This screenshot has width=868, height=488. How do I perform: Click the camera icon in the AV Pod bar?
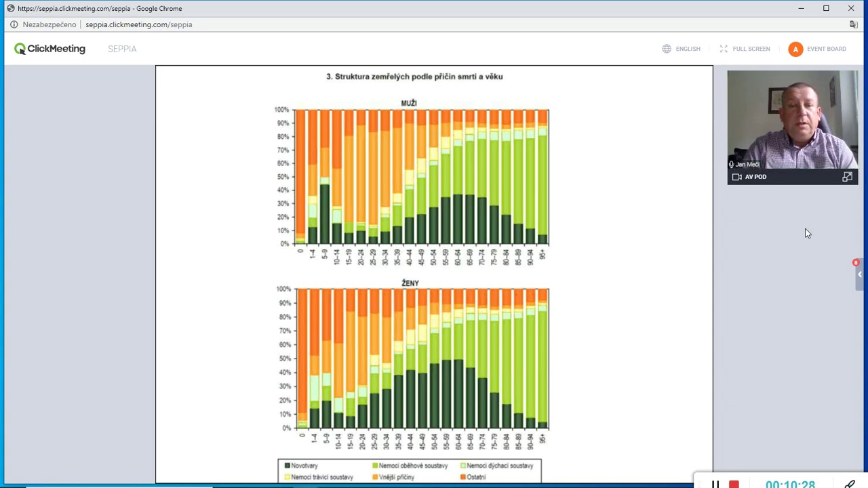click(737, 177)
